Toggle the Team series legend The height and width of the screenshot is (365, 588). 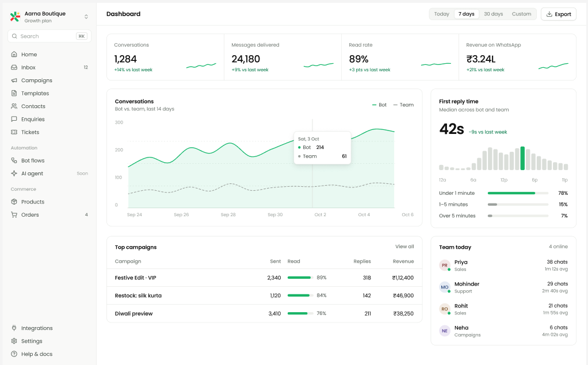tap(403, 105)
